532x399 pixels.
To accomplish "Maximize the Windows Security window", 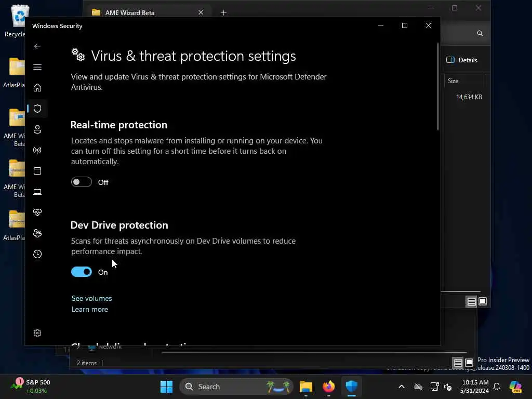I will tap(404, 25).
